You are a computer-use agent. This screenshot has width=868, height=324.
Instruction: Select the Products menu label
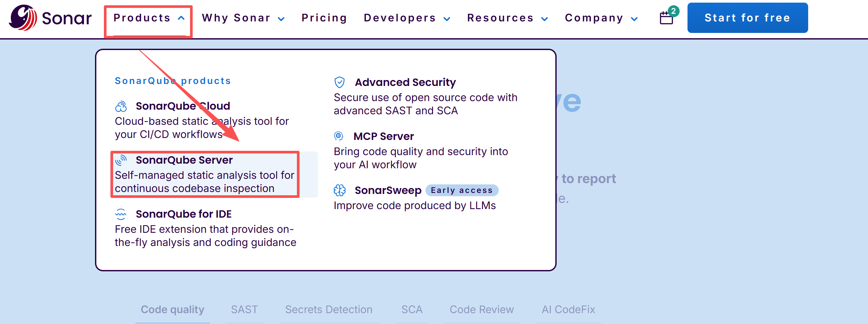tap(142, 18)
